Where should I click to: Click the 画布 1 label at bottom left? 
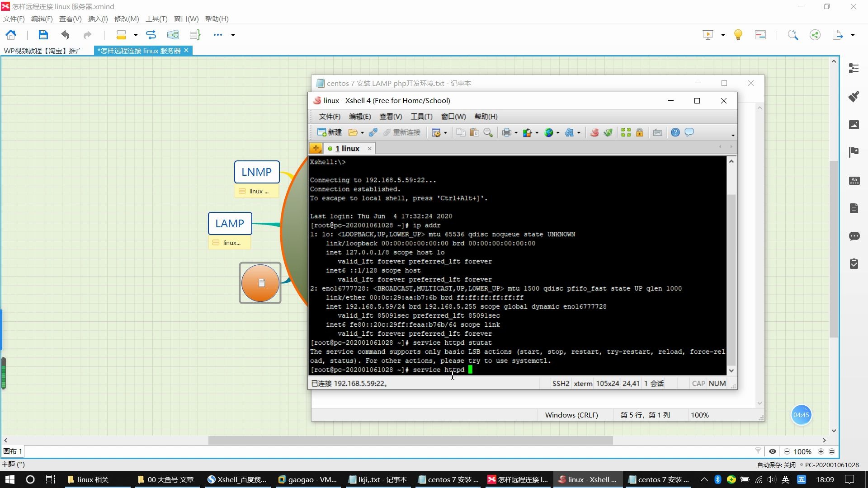[x=12, y=451]
